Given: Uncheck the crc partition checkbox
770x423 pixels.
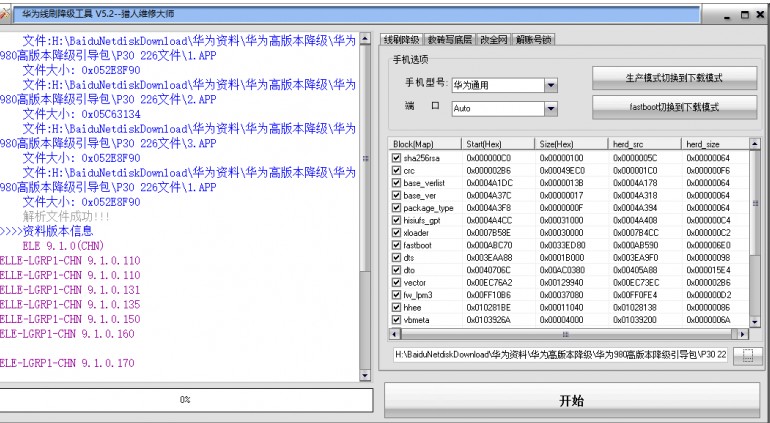Looking at the screenshot, I should click(396, 170).
